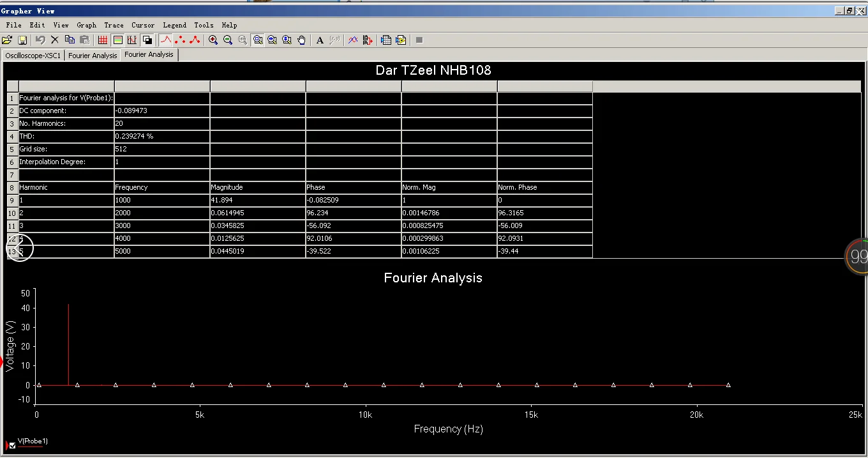Image resolution: width=868 pixels, height=458 pixels.
Task: Click the V(Probe1) legend label
Action: pos(33,441)
